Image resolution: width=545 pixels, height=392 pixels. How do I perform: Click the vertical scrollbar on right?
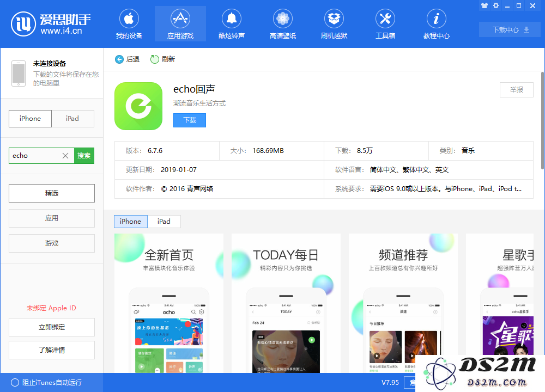click(x=543, y=121)
